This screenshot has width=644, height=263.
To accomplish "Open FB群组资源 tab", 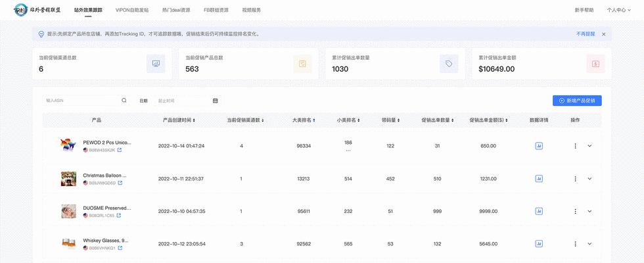I will coord(216,10).
